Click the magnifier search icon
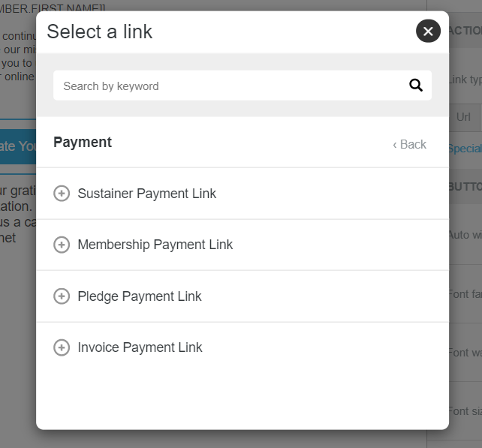 click(416, 85)
